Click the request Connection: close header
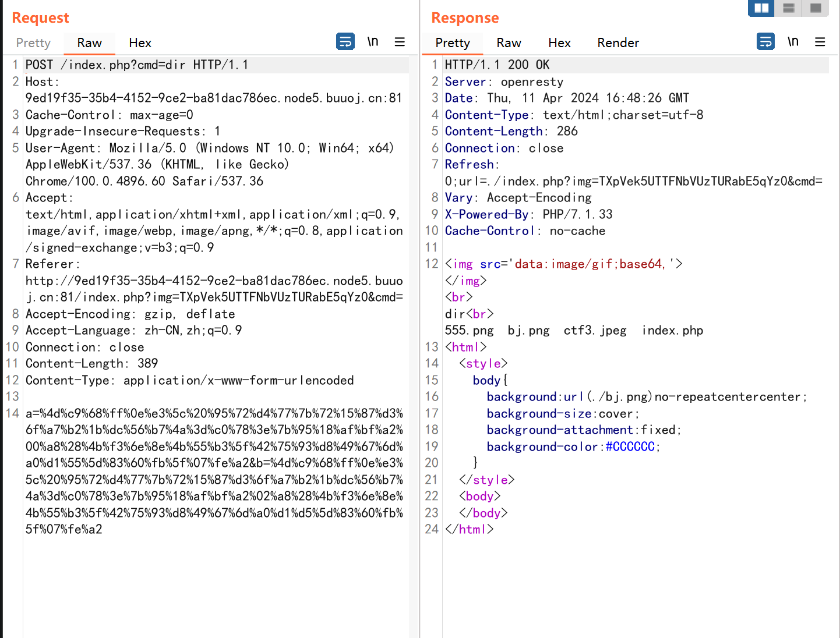 click(x=85, y=347)
